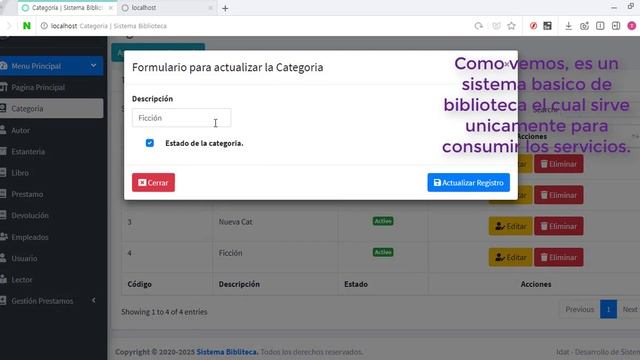
Task: Click the red Cerrar button
Action: [153, 182]
